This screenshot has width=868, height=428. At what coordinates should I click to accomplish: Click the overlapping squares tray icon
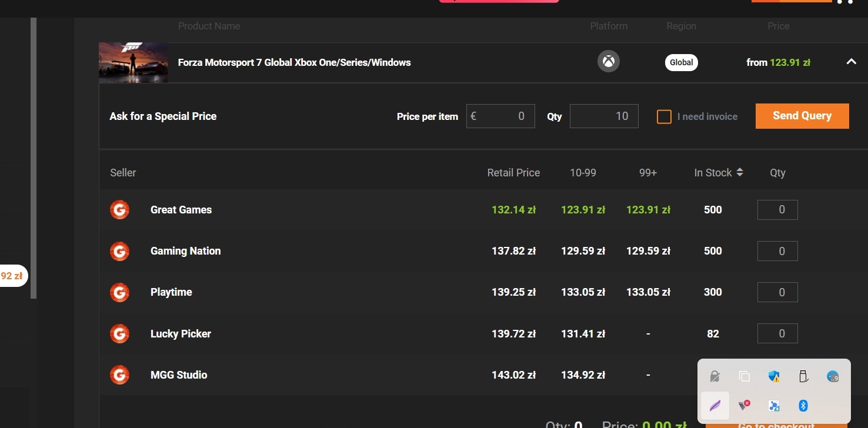(745, 376)
